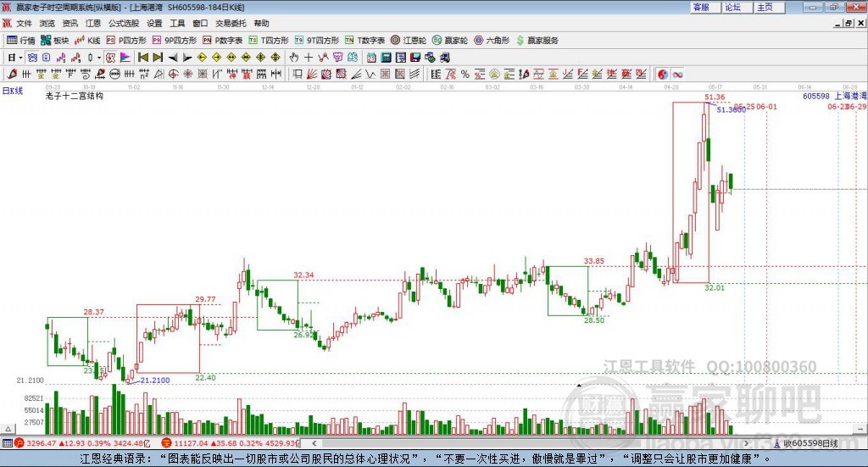Open the P数字表 number table
The height and width of the screenshot is (467, 868).
click(x=223, y=41)
